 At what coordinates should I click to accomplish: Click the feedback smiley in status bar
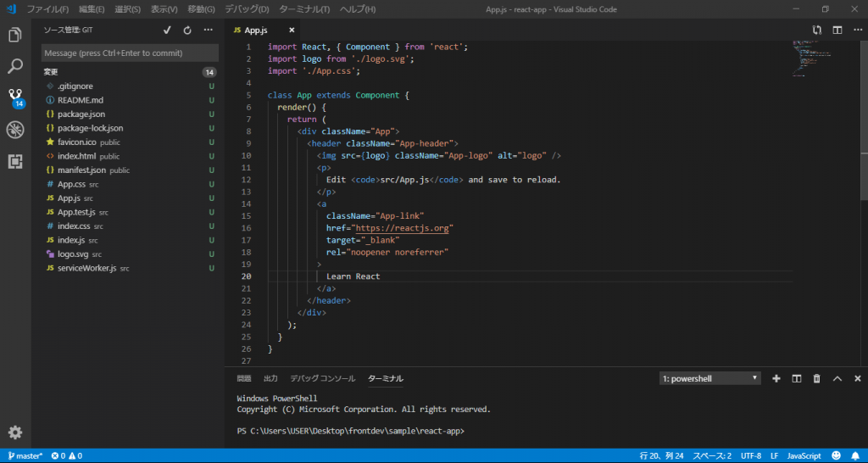pyautogui.click(x=836, y=456)
